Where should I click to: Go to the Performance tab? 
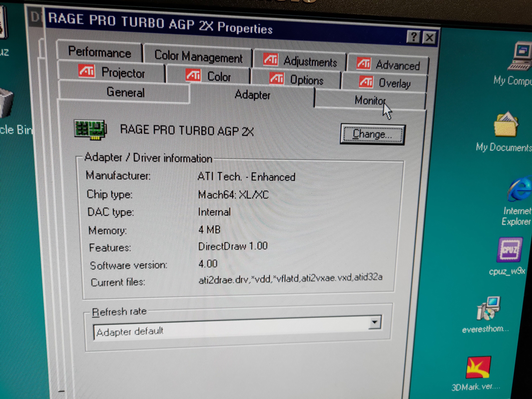[x=100, y=52]
